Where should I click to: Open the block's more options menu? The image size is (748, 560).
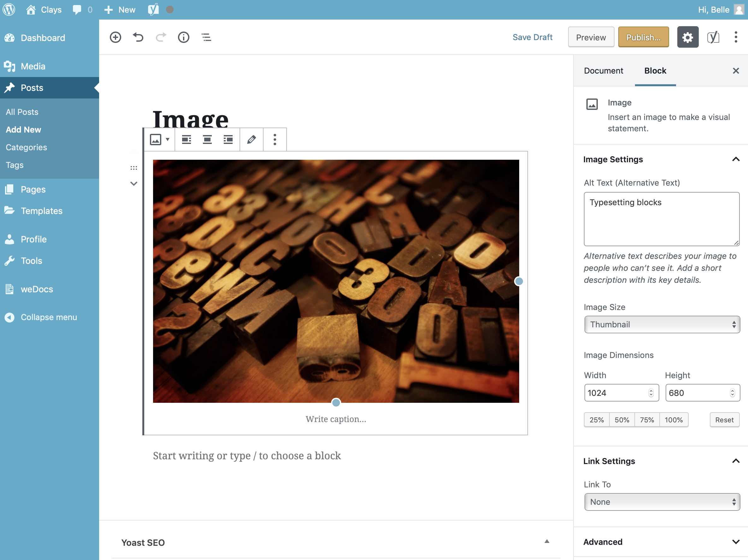point(275,139)
